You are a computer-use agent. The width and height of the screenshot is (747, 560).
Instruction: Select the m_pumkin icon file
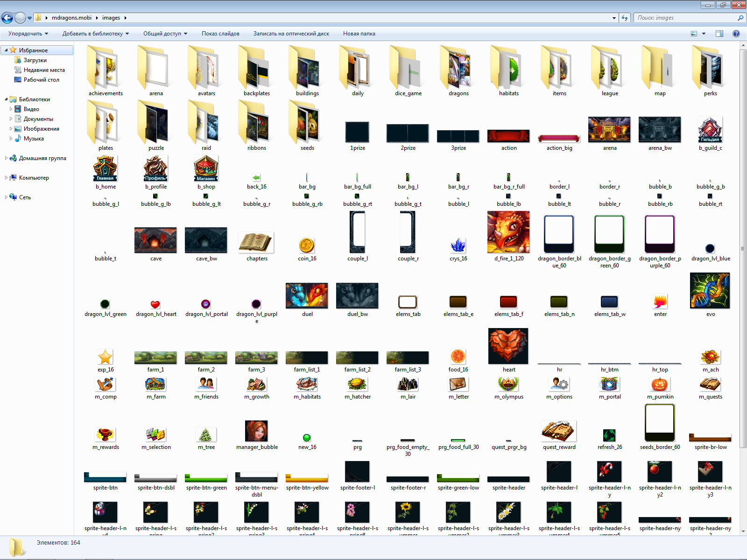click(x=660, y=385)
